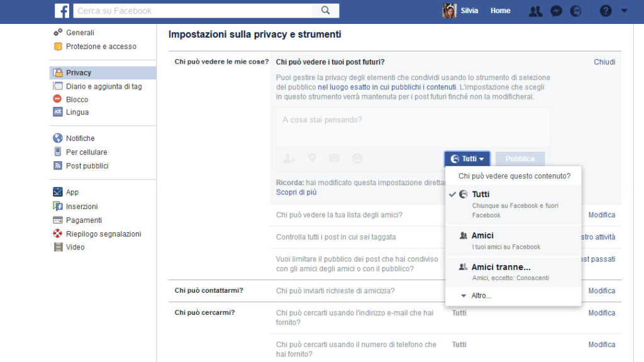Click the App icon in sidebar
Screen dimensions: 644x362
58,191
